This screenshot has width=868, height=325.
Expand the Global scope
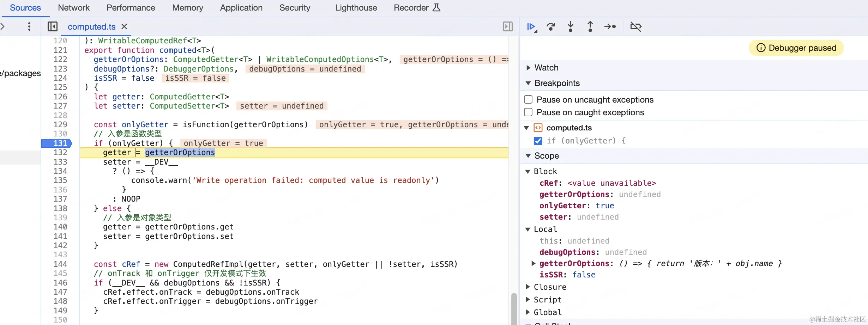[528, 312]
